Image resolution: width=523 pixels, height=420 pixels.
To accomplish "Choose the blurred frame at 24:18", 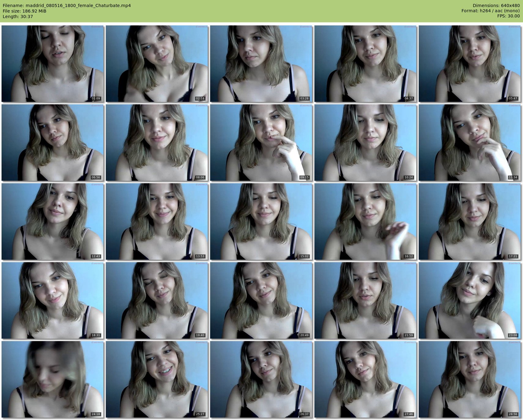I will 53,379.
